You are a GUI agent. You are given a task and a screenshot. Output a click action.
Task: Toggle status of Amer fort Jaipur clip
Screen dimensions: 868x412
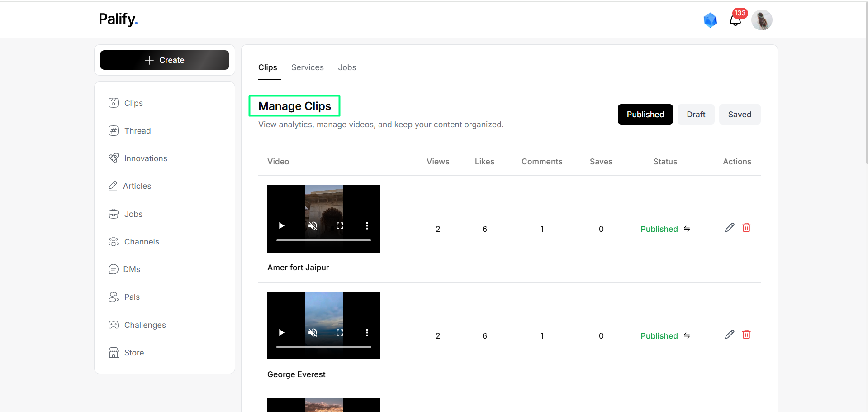coord(687,229)
